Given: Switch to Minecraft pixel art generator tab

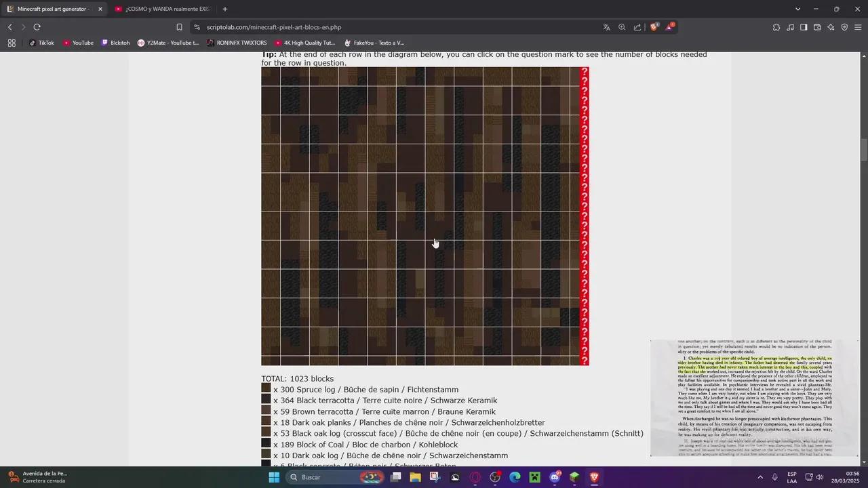Looking at the screenshot, I should coord(54,9).
